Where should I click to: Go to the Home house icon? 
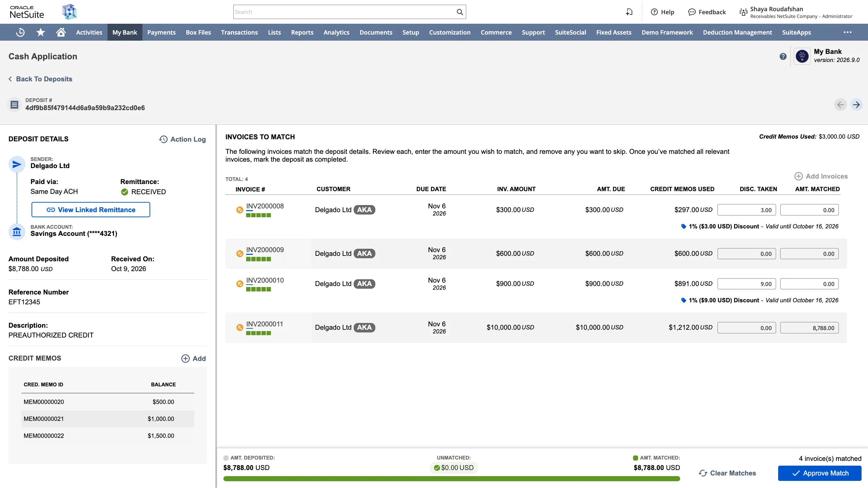pyautogui.click(x=61, y=32)
